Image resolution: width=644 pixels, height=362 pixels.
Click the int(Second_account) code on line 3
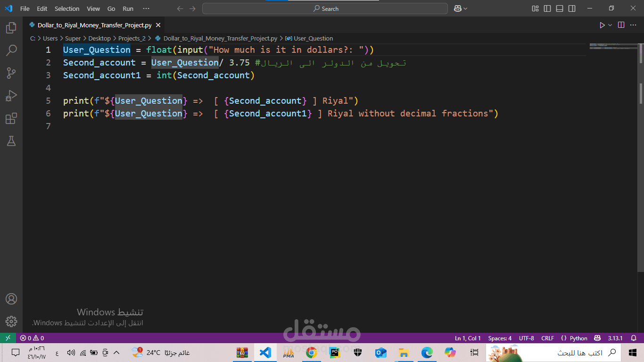pos(206,75)
